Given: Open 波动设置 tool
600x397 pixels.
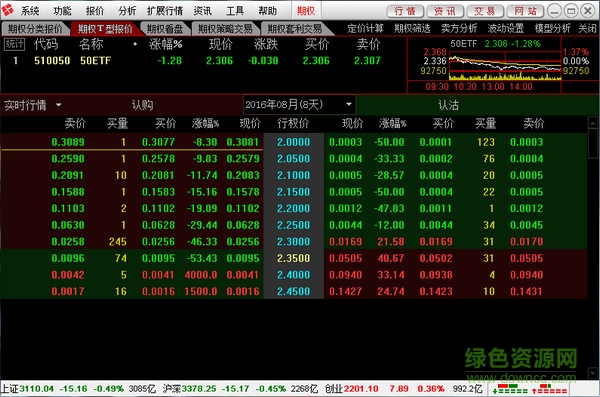Looking at the screenshot, I should (505, 28).
